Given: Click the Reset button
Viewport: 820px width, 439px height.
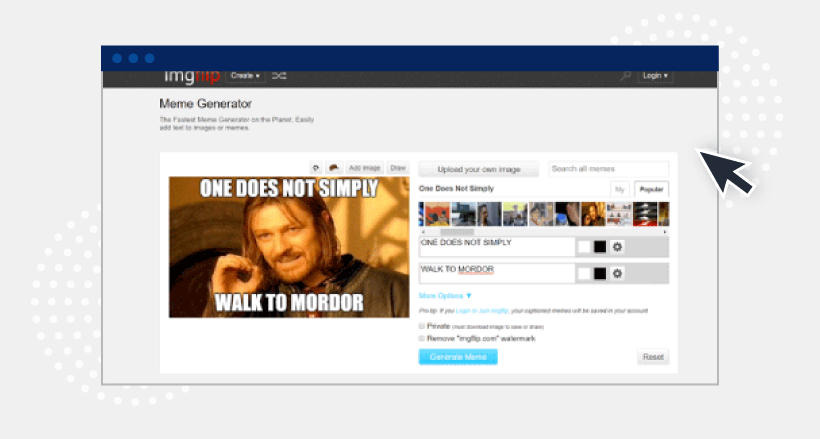Looking at the screenshot, I should tap(653, 357).
